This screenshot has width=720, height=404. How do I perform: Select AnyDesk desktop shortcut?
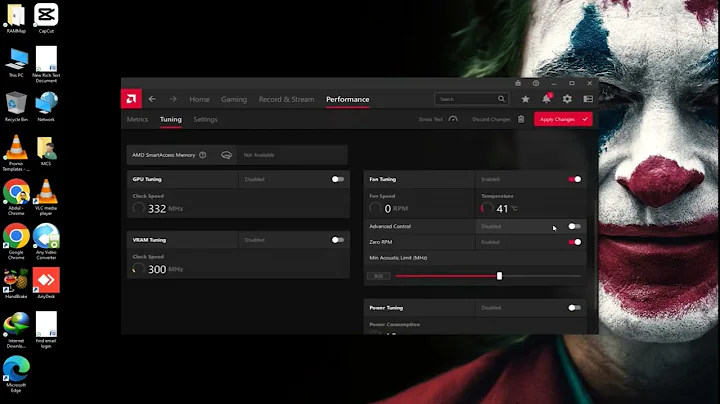click(46, 283)
